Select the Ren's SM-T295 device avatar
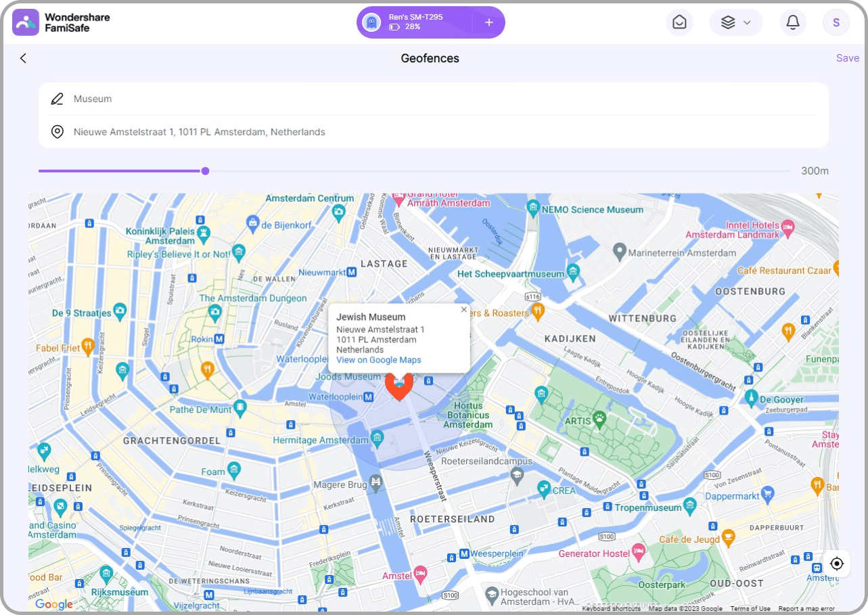The height and width of the screenshot is (615, 868). tap(371, 22)
